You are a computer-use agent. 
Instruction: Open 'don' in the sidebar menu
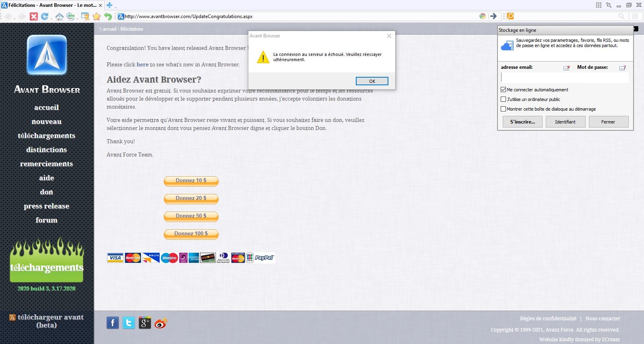point(47,192)
